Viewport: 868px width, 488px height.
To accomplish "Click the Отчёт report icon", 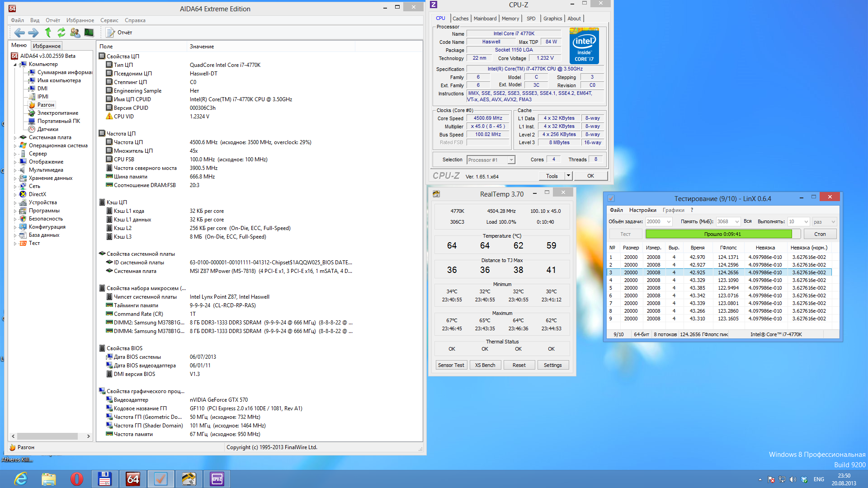I will 110,33.
